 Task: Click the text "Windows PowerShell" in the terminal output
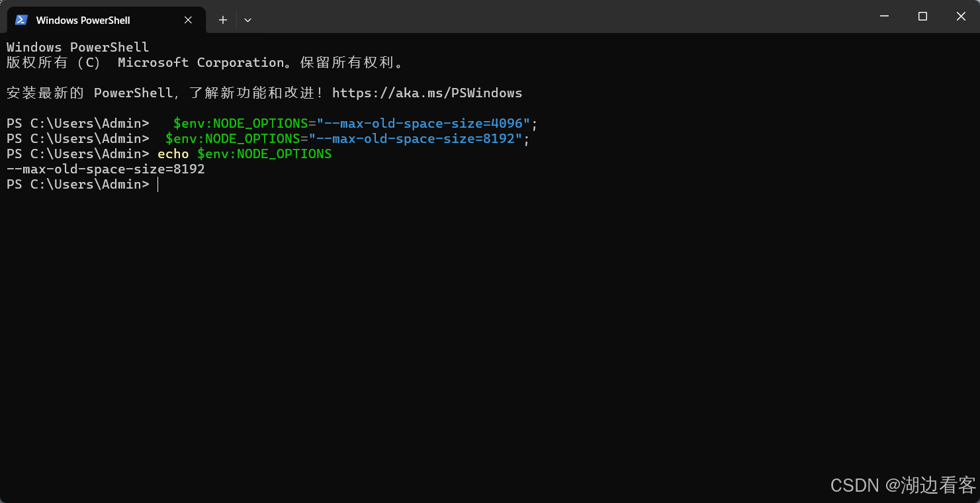[x=78, y=47]
